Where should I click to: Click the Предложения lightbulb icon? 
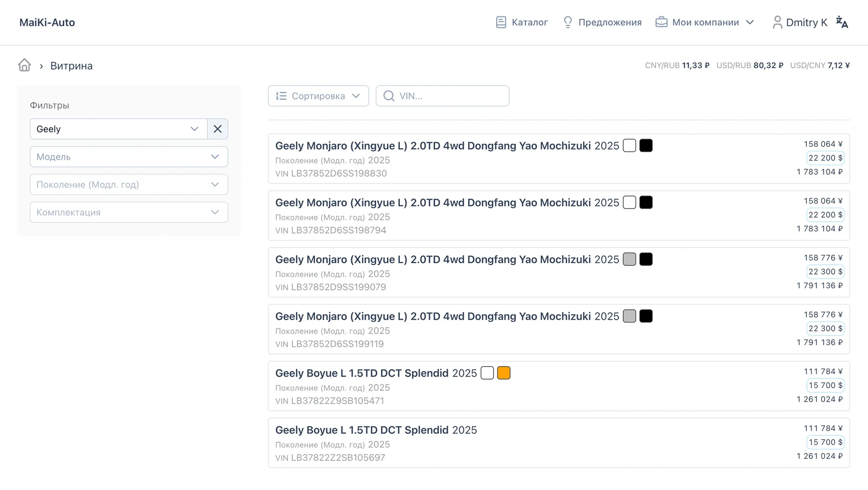[x=567, y=22]
